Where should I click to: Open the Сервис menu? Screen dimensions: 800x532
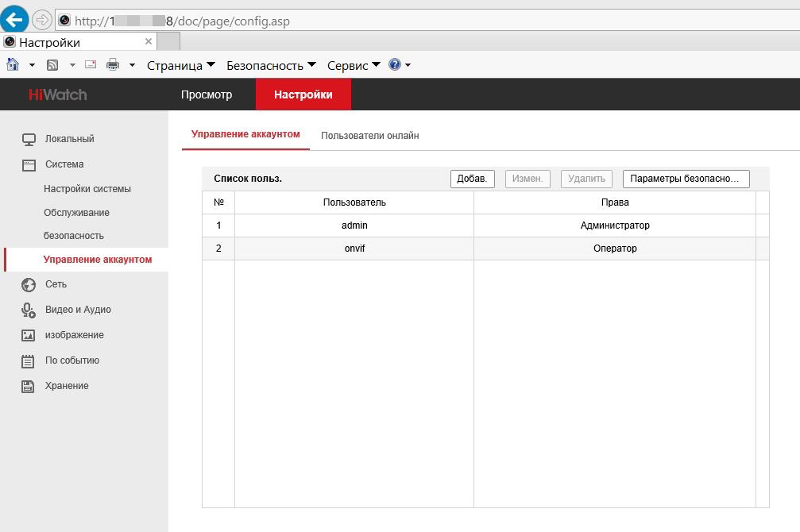click(354, 65)
